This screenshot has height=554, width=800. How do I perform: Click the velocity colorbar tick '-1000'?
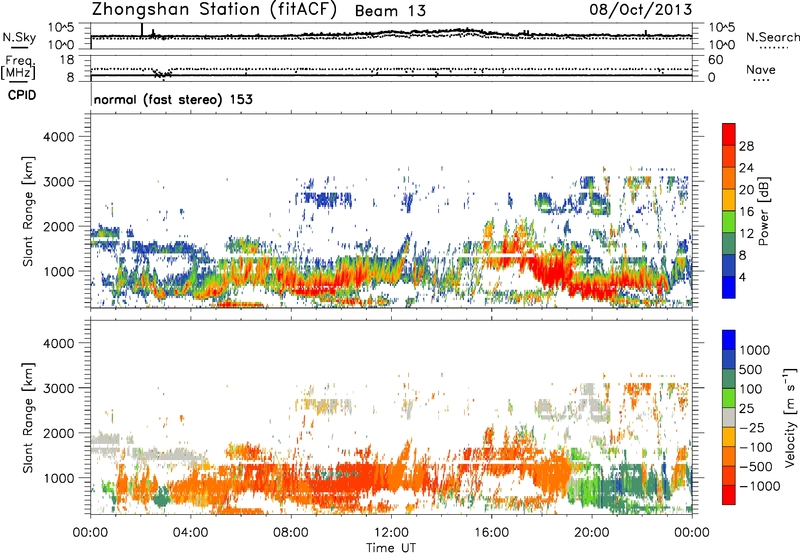click(x=759, y=486)
